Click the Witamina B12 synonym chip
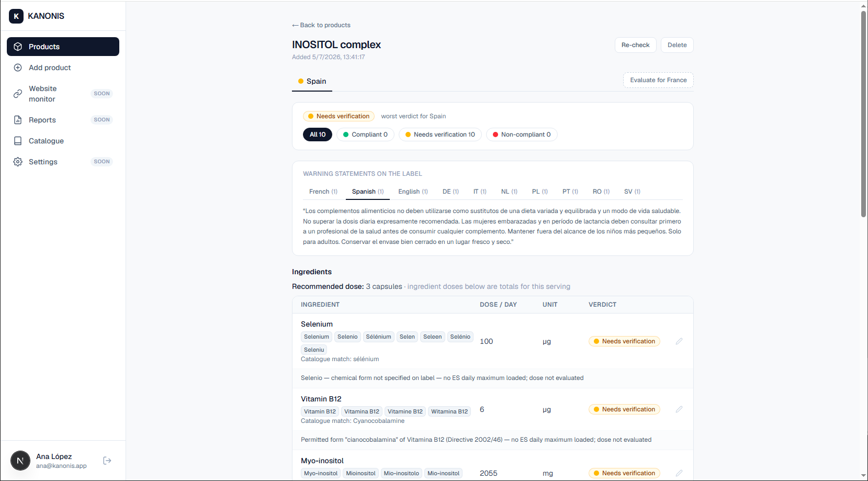Image resolution: width=868 pixels, height=481 pixels. (x=449, y=412)
